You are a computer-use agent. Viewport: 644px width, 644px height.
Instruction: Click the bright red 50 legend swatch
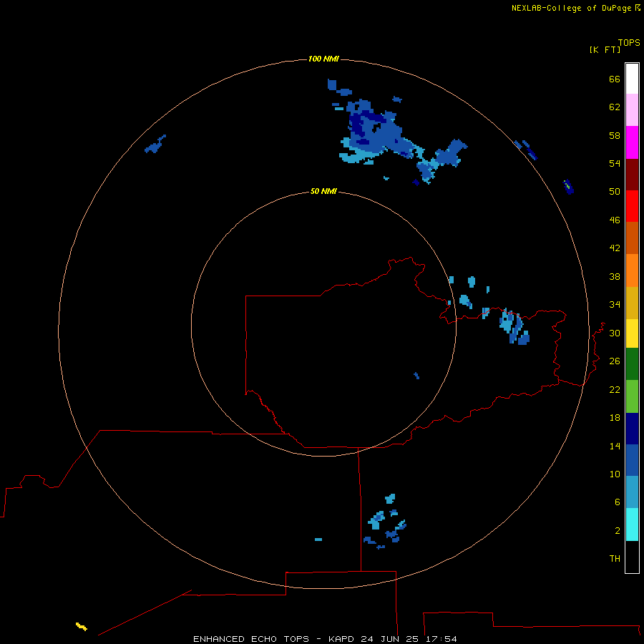[632, 206]
